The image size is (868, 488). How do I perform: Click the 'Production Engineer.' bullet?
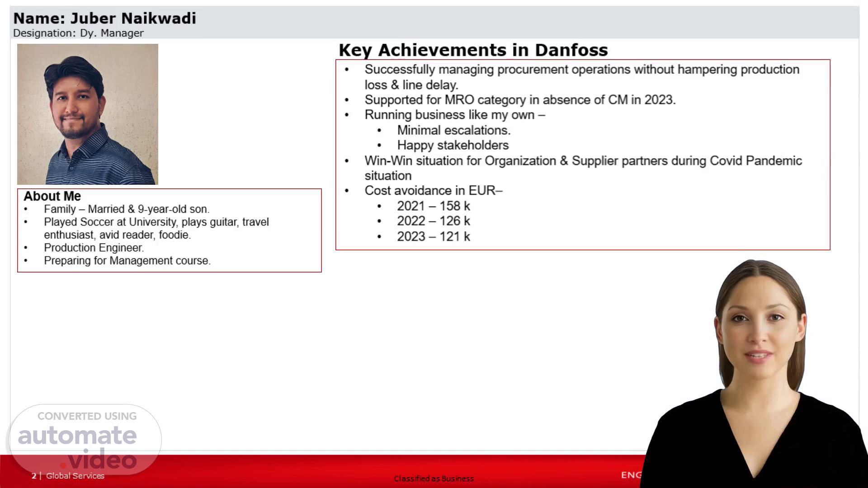point(94,248)
